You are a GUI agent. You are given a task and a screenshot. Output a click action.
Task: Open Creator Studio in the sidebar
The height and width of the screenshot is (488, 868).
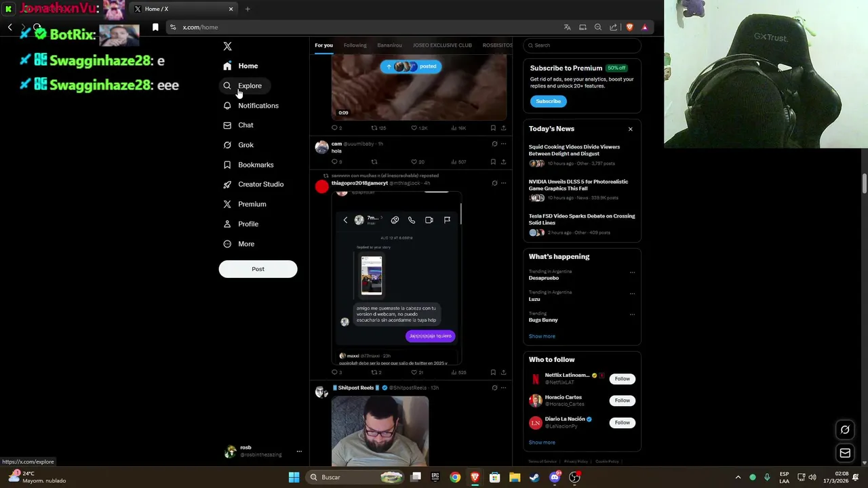coord(253,184)
